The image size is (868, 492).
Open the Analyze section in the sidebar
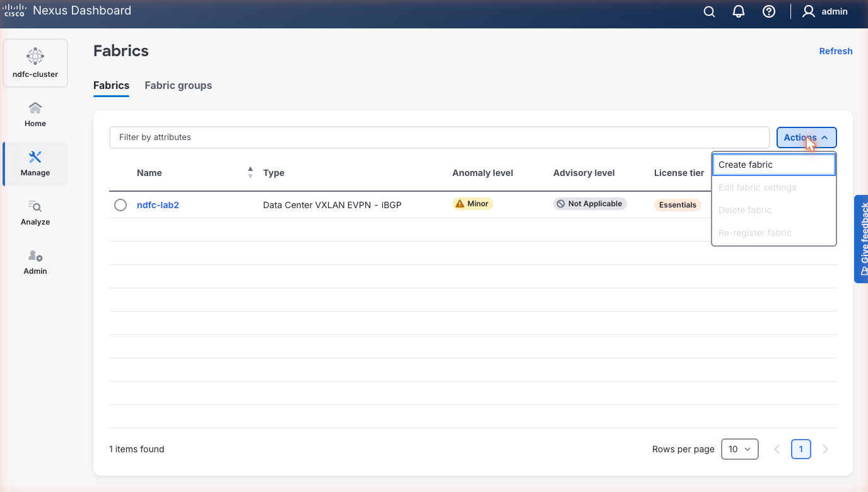tap(35, 213)
